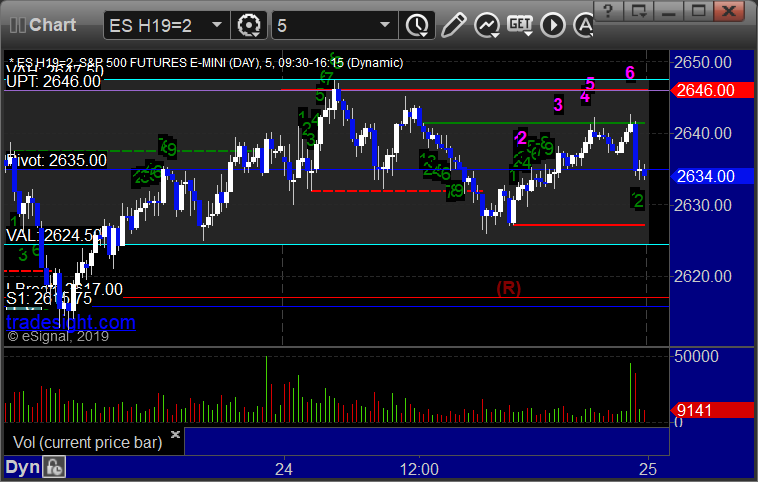Maximize the chart window
This screenshot has height=482, width=758.
pyautogui.click(x=698, y=10)
